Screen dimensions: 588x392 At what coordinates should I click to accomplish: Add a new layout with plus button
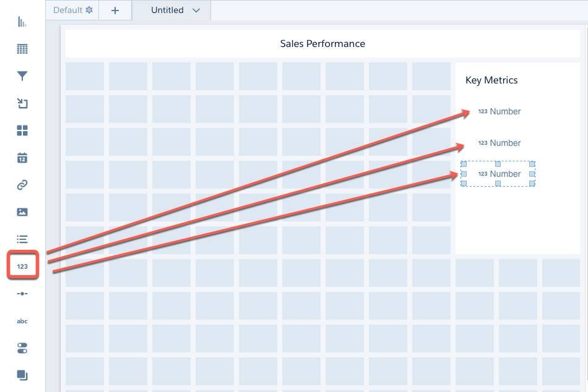click(115, 11)
